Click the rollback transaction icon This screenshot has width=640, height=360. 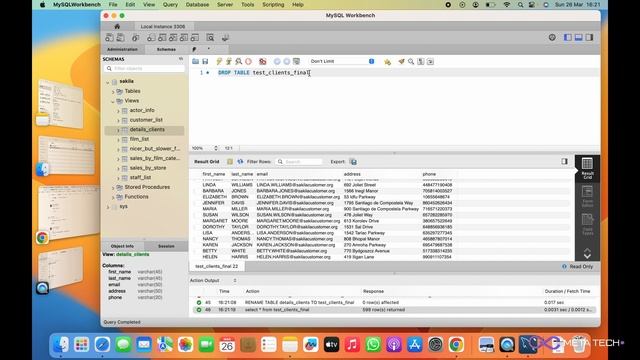287,61
